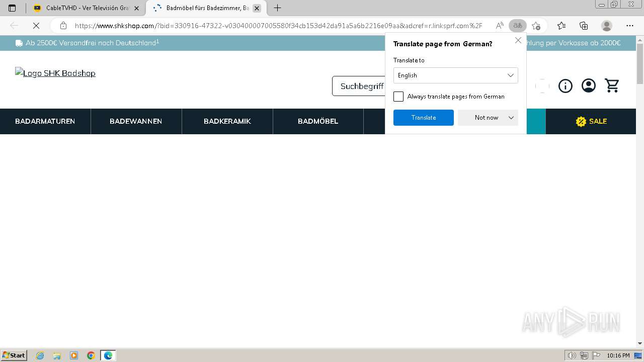Open the Translate to language dropdown
The height and width of the screenshot is (362, 644).
pyautogui.click(x=456, y=75)
